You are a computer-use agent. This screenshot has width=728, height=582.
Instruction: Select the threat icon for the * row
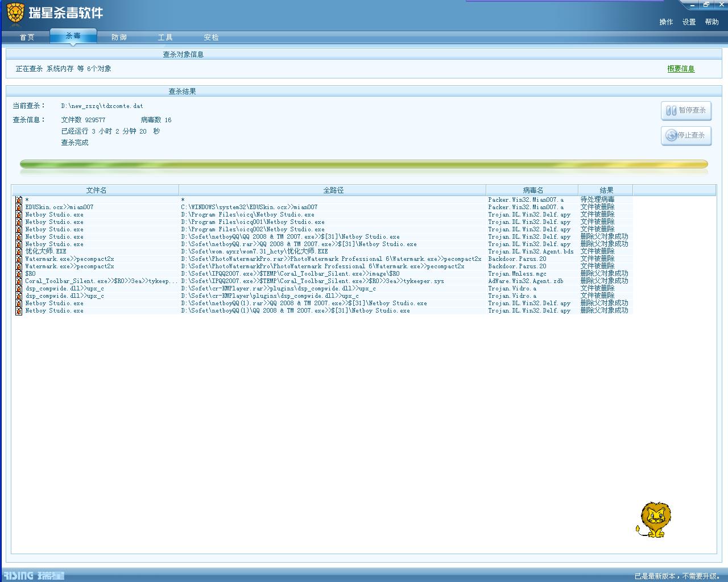coord(19,200)
